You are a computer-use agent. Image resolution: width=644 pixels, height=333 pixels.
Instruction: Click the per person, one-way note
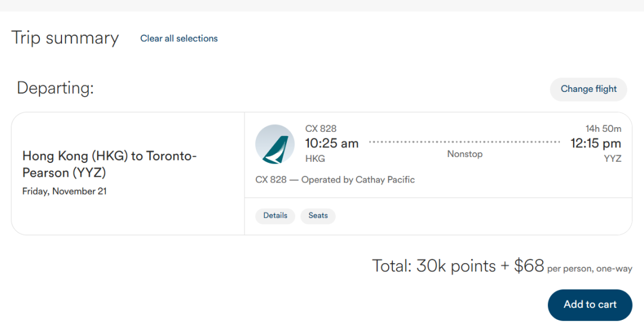(x=590, y=269)
